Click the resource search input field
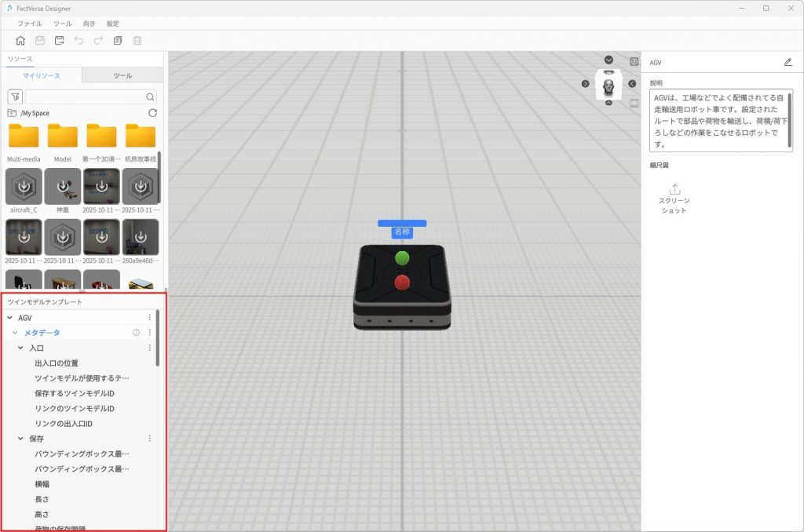This screenshot has width=804, height=532. (x=86, y=97)
